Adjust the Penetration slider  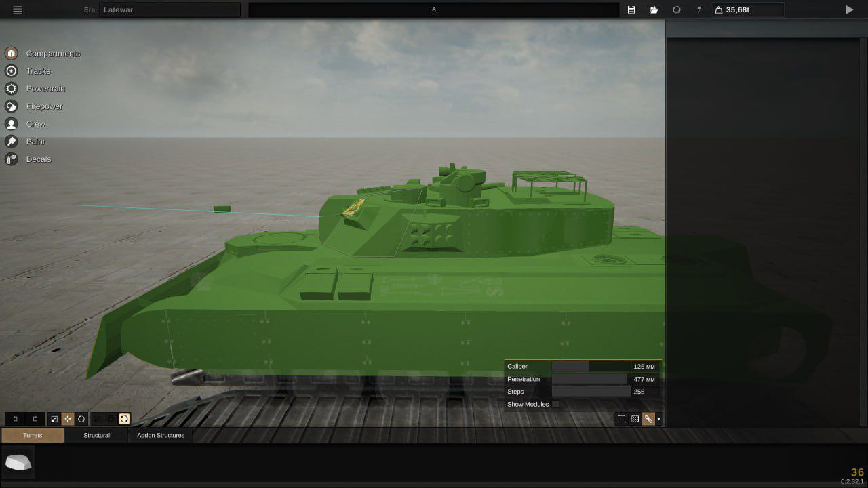[x=591, y=379]
